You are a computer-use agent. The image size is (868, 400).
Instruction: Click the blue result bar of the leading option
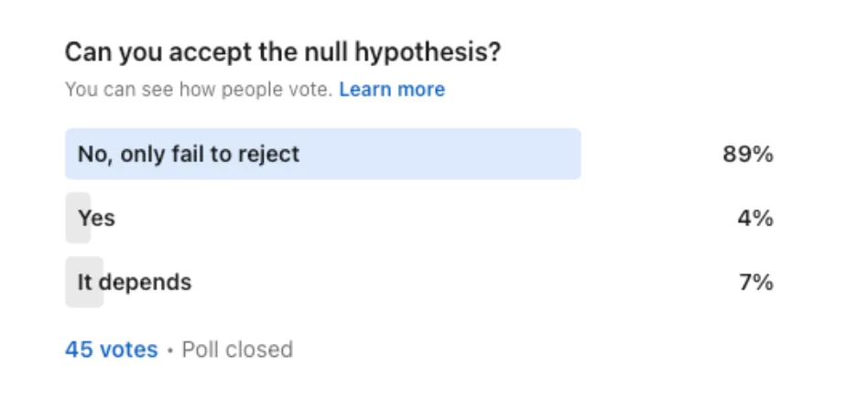[x=322, y=154]
